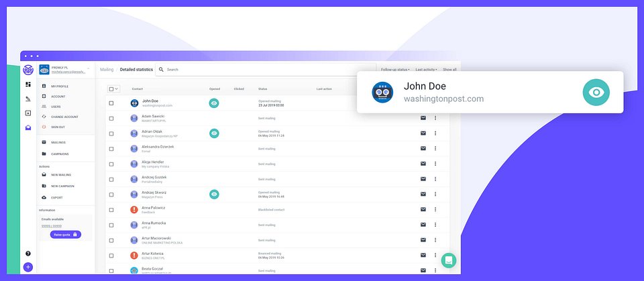Click the eye icon in John Doe popup card
This screenshot has height=281, width=644.
tap(596, 93)
